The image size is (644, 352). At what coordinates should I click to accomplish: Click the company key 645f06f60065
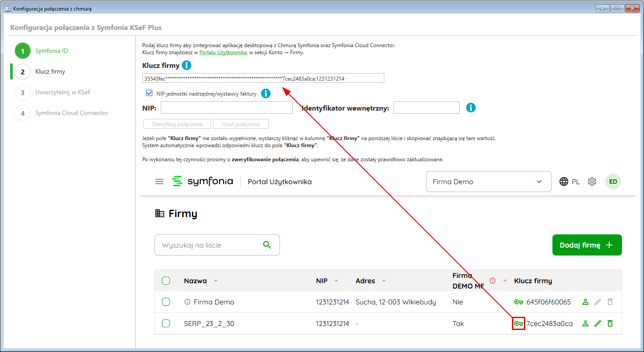click(x=548, y=302)
